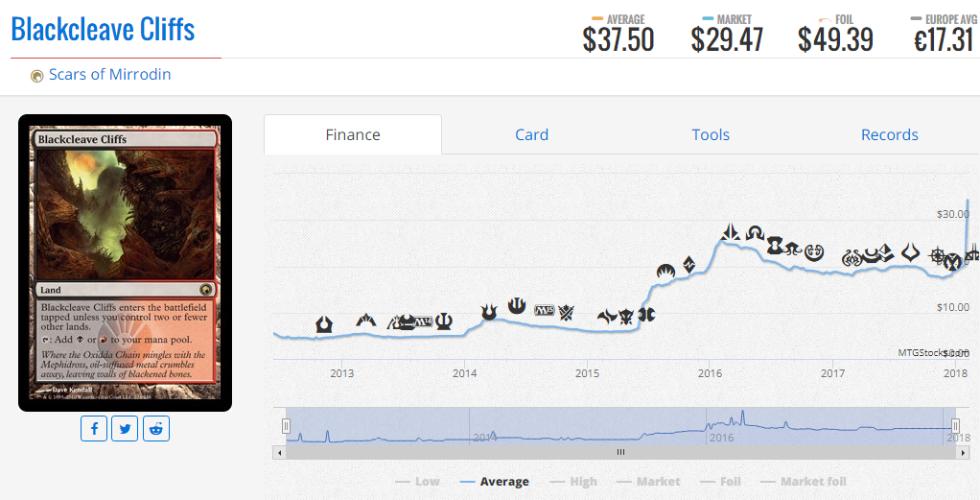The height and width of the screenshot is (500, 980).
Task: Click the Eternal Masters hourglass icon
Action: tap(775, 244)
